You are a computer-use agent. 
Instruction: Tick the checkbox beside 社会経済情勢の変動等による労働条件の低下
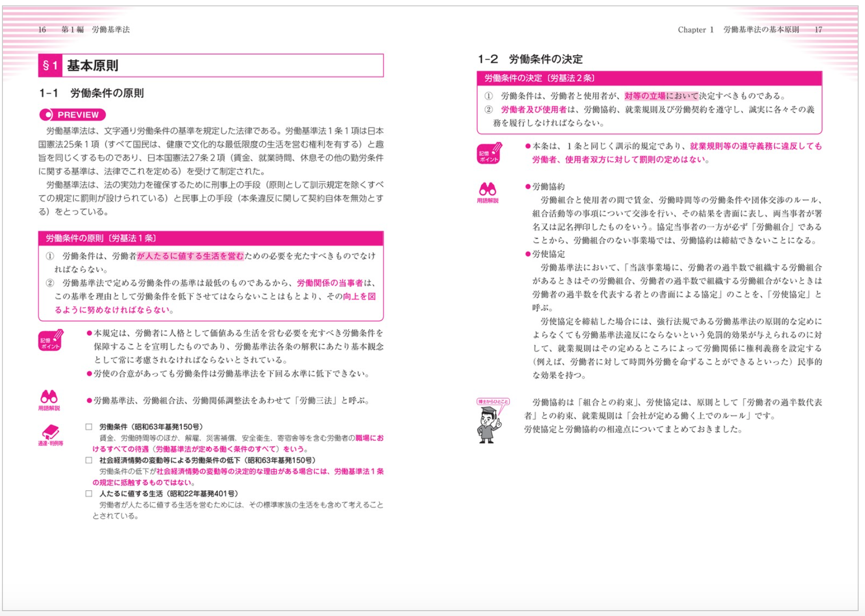tap(89, 460)
